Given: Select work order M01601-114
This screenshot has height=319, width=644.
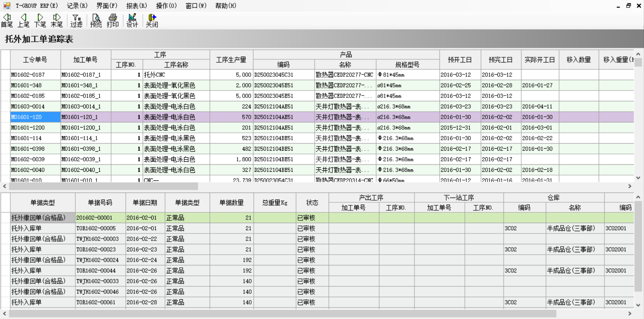Looking at the screenshot, I should (x=35, y=138).
